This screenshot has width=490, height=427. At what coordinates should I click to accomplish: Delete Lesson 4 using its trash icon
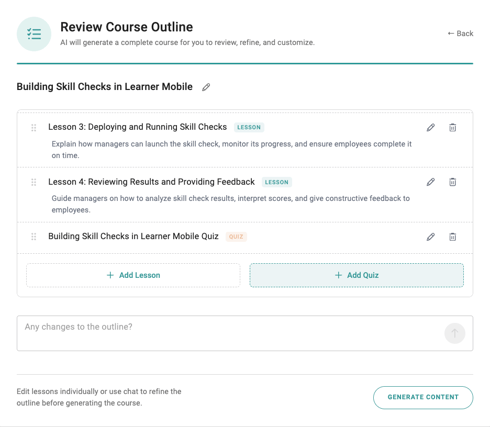pos(452,182)
